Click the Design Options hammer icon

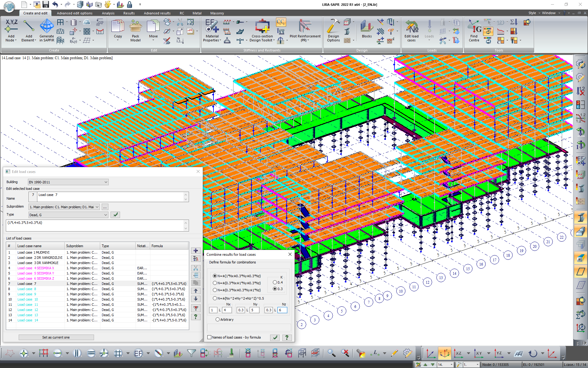(333, 31)
